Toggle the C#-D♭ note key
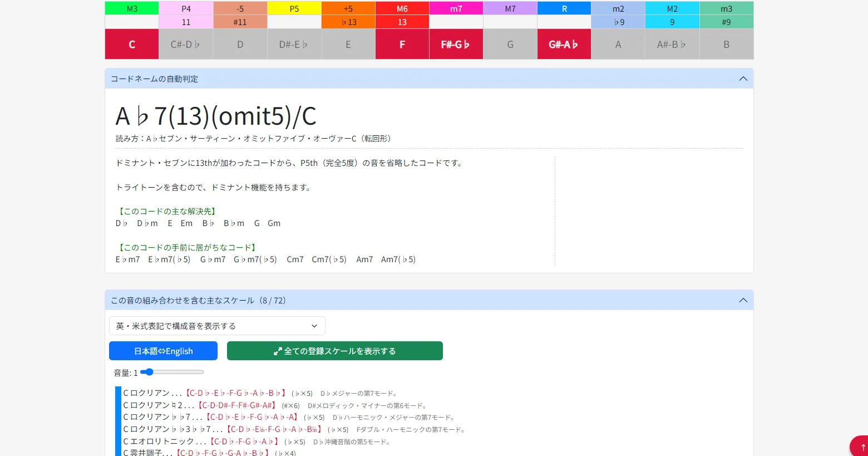 click(x=186, y=44)
